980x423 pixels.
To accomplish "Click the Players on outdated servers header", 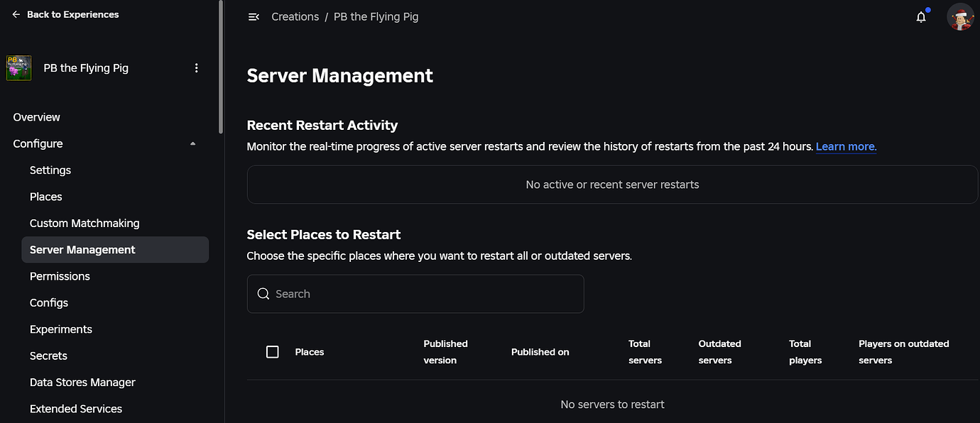I will point(904,352).
